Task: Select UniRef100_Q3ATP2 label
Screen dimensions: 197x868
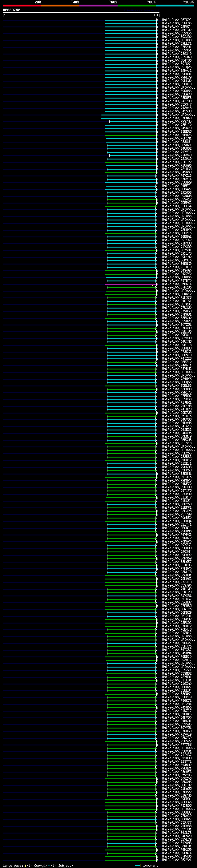Action: pos(177,162)
